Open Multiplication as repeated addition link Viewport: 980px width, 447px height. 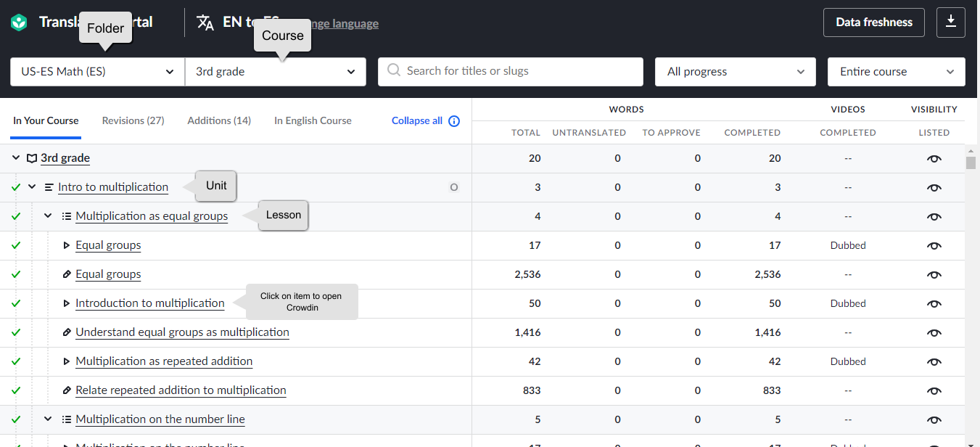tap(164, 361)
